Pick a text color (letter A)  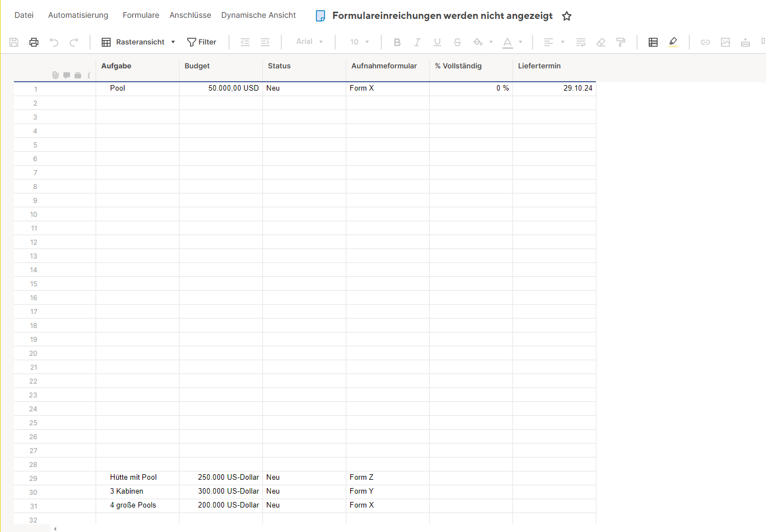coord(508,42)
